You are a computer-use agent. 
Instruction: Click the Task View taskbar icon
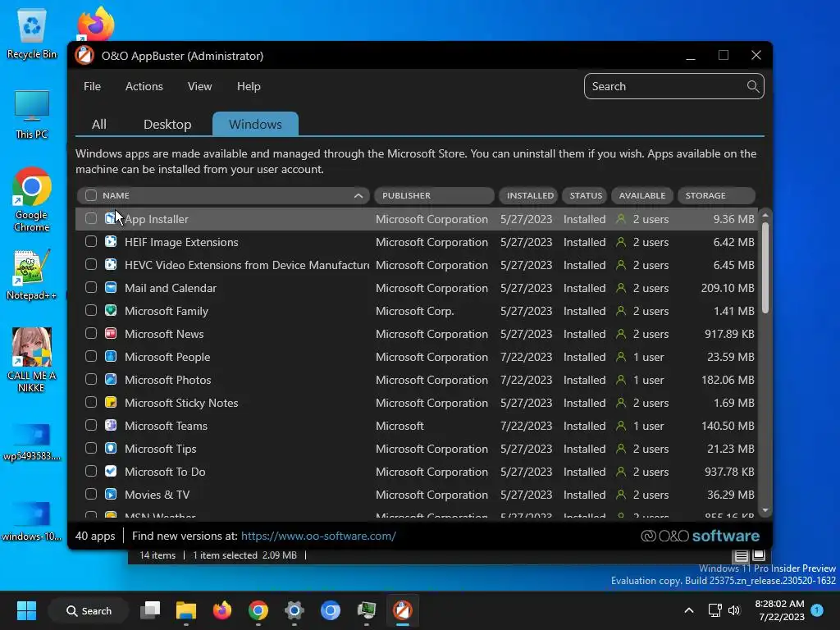point(150,610)
